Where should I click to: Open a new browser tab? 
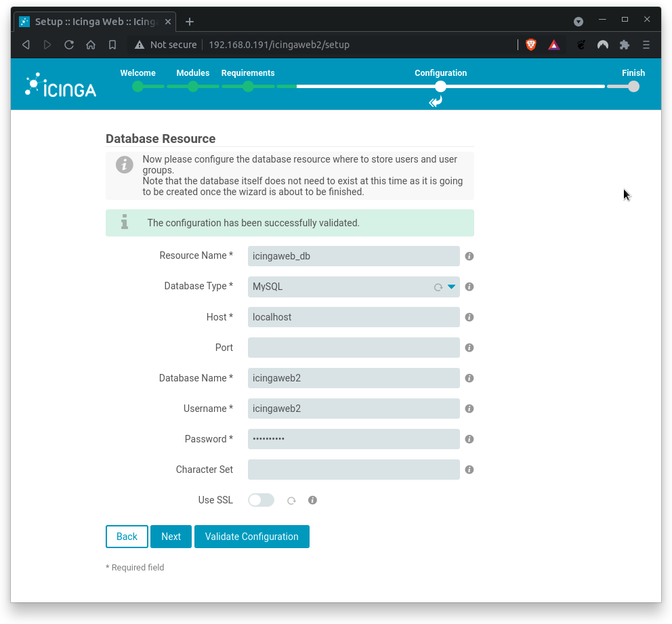pos(189,21)
